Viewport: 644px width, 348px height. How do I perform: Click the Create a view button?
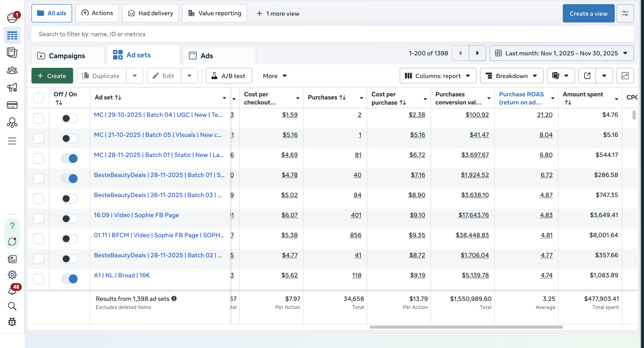click(x=588, y=13)
